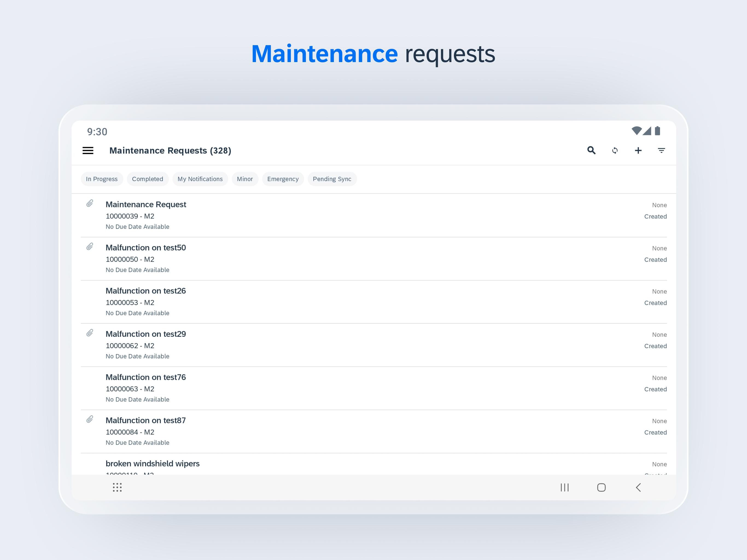Click paperclip icon beside Malfunction on test50
The width and height of the screenshot is (747, 560).
click(90, 247)
